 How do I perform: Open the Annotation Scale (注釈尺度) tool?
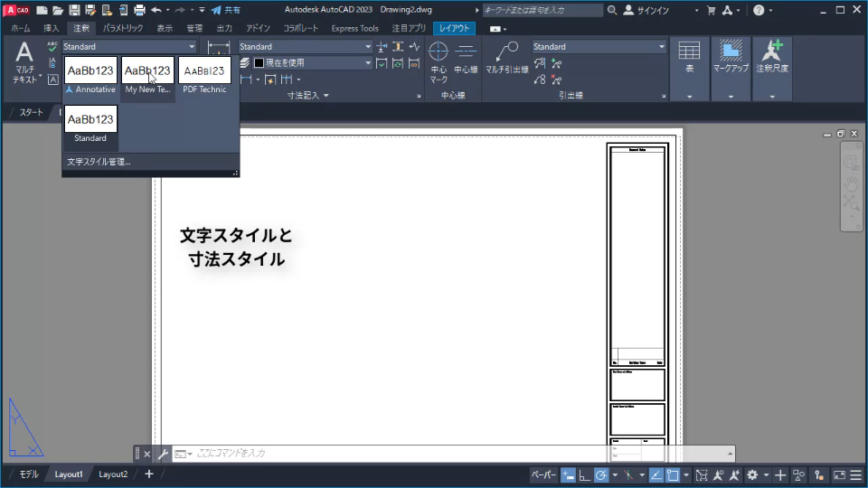coord(772,58)
